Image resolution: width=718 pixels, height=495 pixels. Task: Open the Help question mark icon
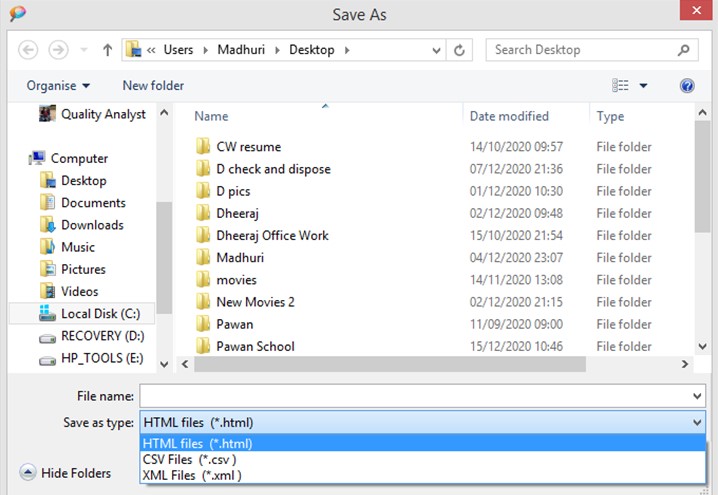click(687, 86)
